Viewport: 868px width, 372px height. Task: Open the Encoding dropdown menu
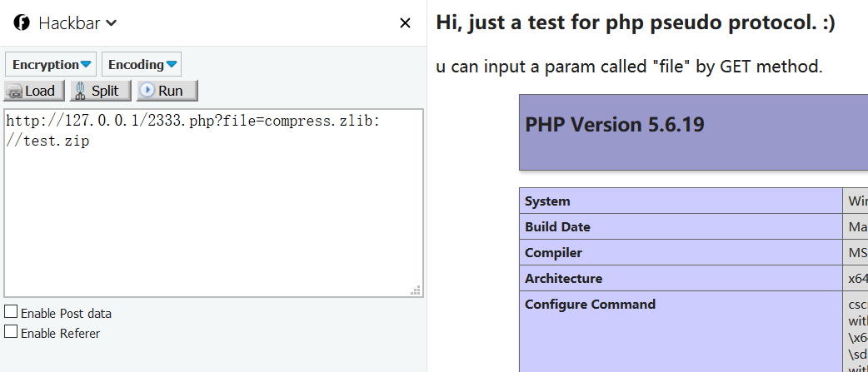[x=142, y=64]
